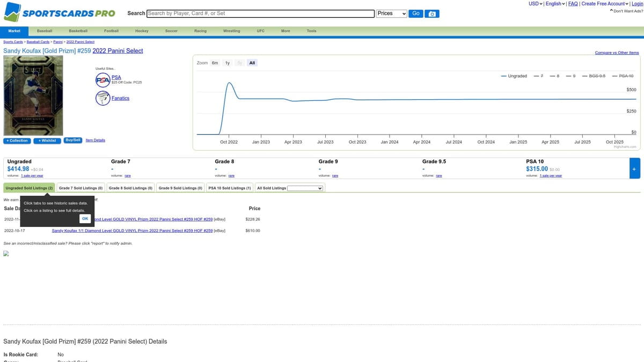Image resolution: width=644 pixels, height=362 pixels.
Task: Click Panini breadcrumb link
Action: (58, 42)
